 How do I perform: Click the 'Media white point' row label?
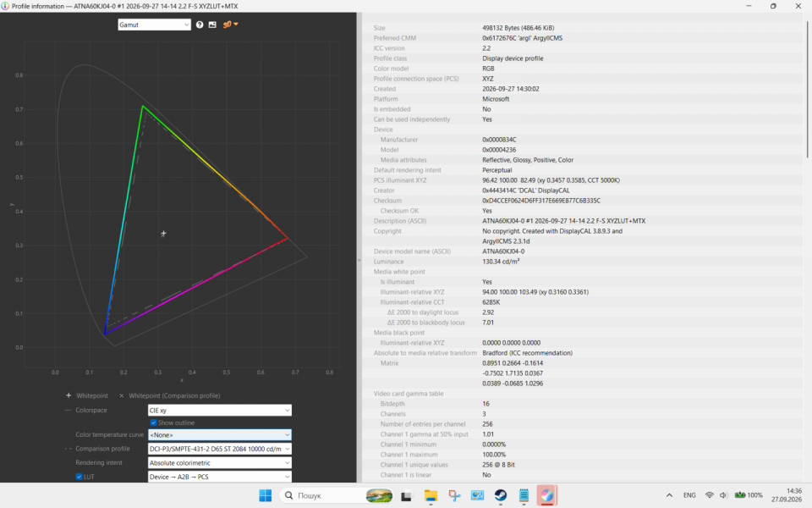pos(399,272)
